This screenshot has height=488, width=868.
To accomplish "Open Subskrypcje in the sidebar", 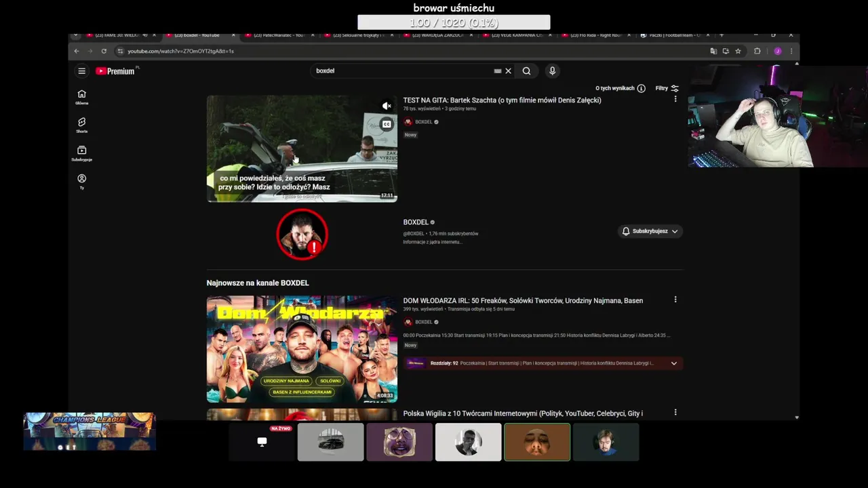I will pyautogui.click(x=81, y=154).
